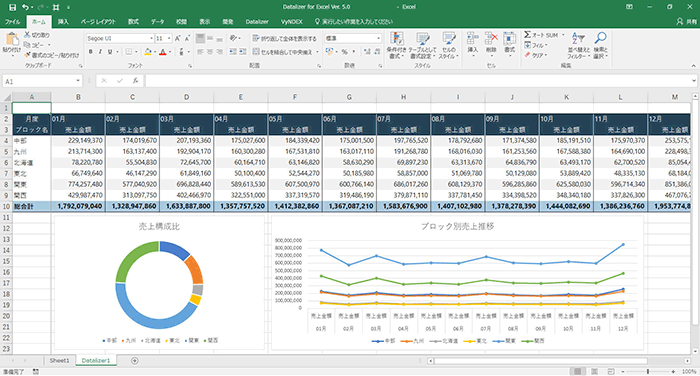Enable wrap text (折り返して全体を表示する)
This screenshot has width=700, height=376.
pos(285,38)
